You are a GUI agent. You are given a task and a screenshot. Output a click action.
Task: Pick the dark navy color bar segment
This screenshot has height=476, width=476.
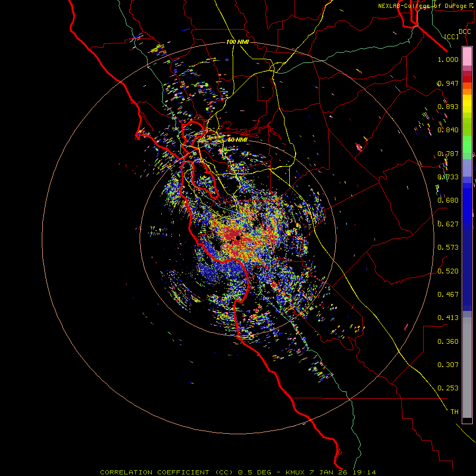click(x=467, y=269)
